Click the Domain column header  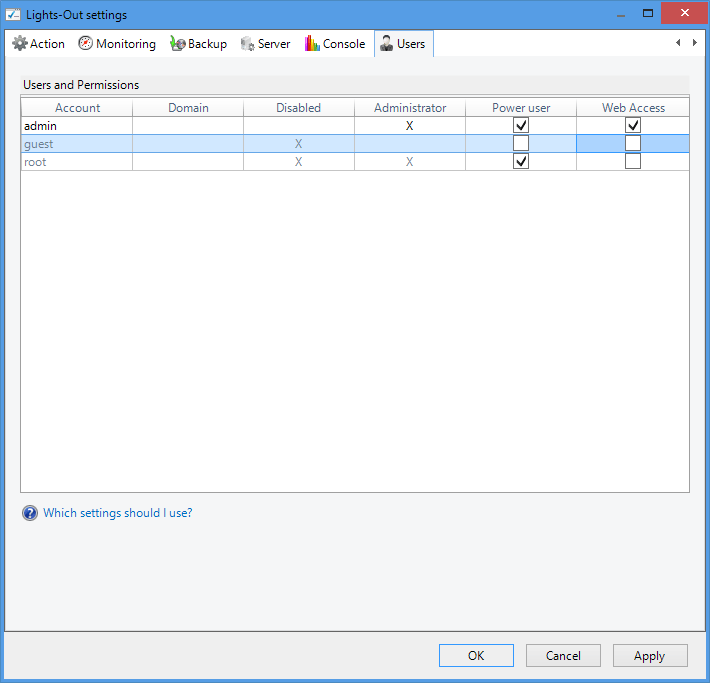(188, 108)
